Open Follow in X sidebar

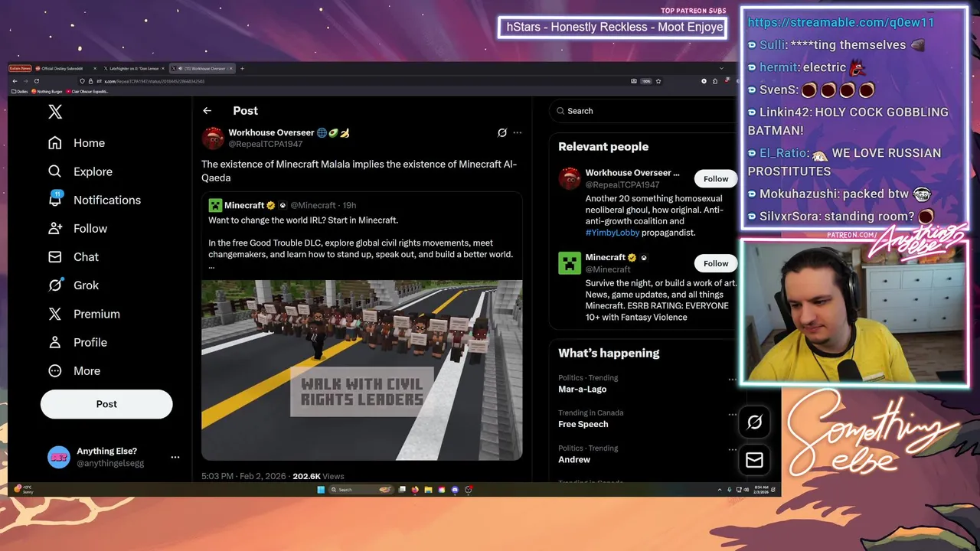77,228
